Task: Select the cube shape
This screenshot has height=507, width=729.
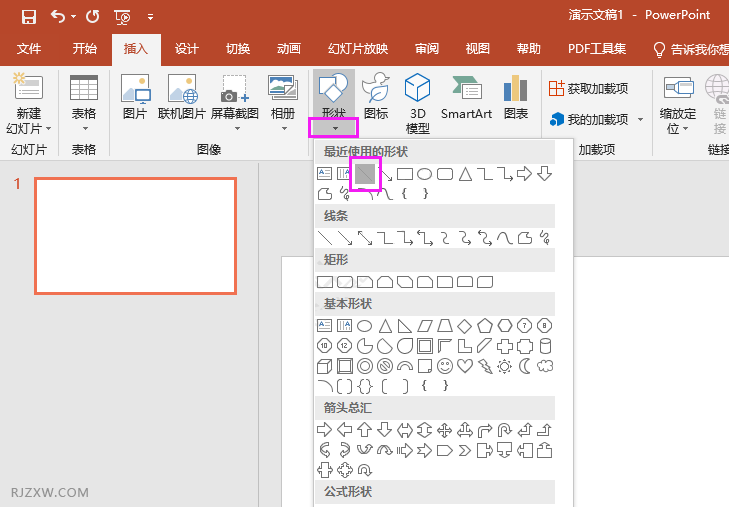Action: pyautogui.click(x=325, y=366)
